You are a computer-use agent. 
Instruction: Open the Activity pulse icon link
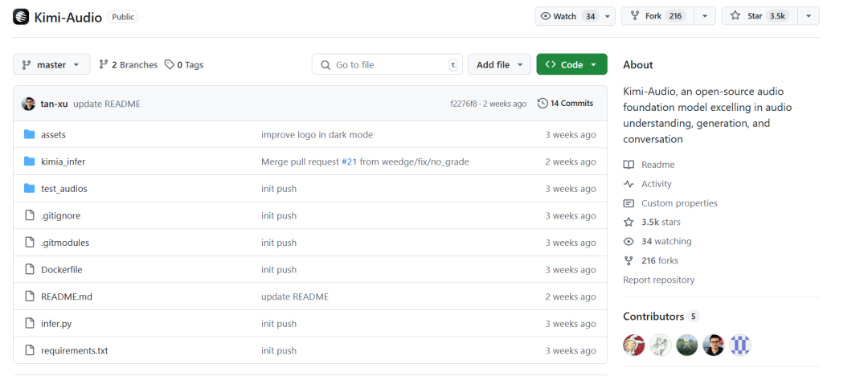pyautogui.click(x=628, y=184)
